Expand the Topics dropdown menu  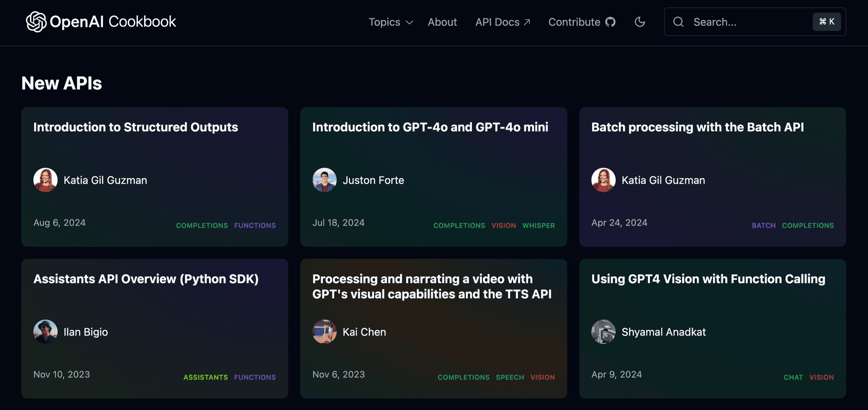(x=391, y=22)
